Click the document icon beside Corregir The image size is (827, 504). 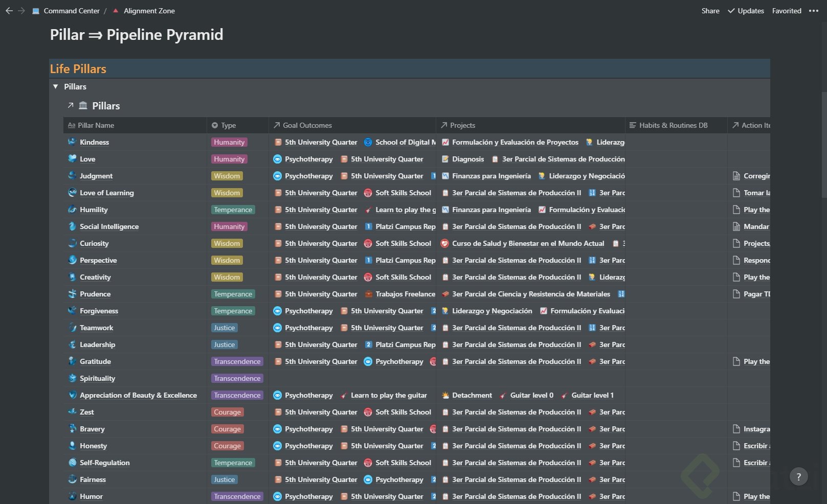736,176
